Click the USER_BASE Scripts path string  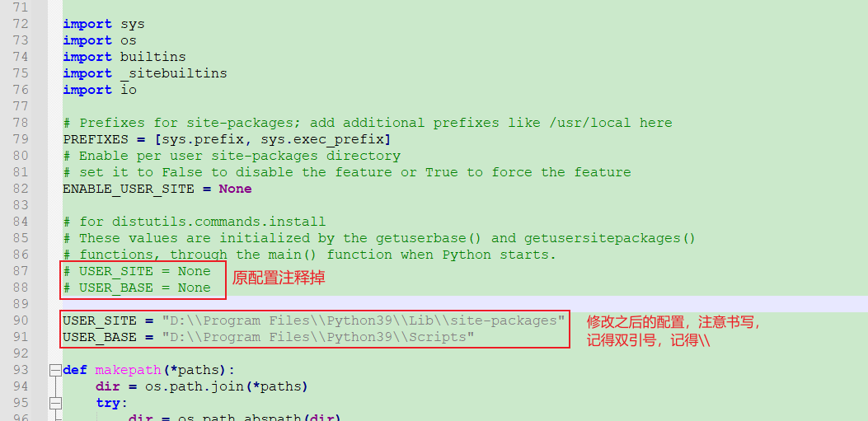tap(317, 337)
